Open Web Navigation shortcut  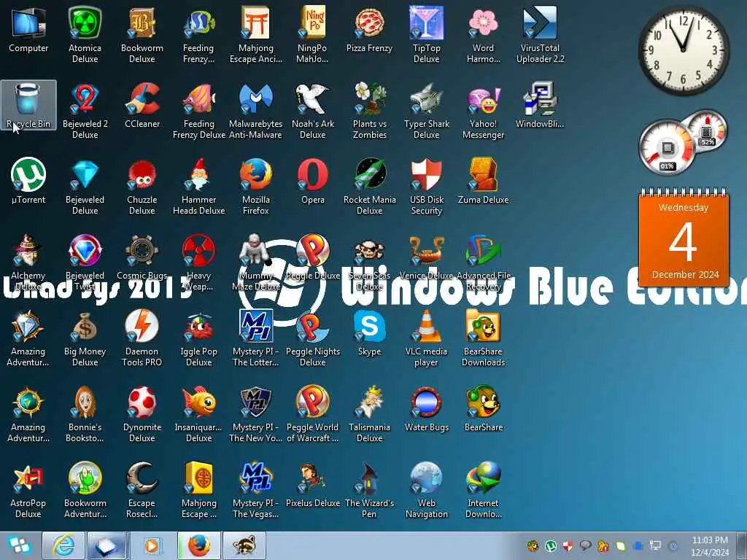426,489
